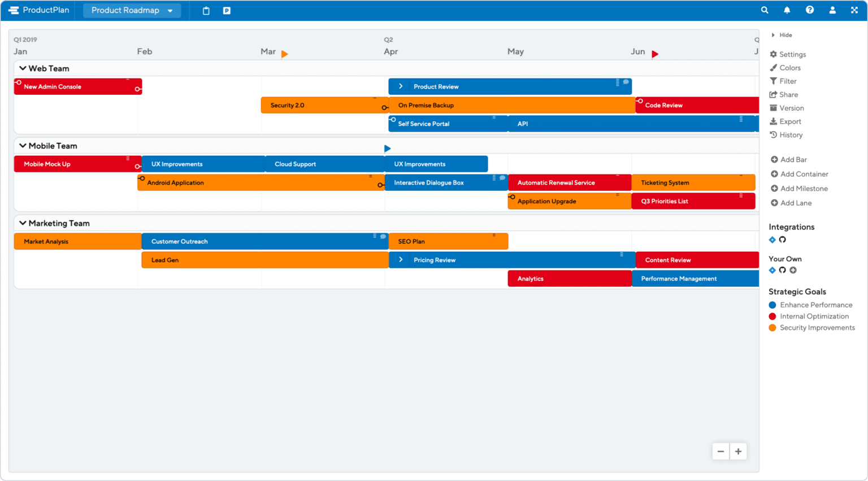Open search using the magnifying glass icon
The width and height of the screenshot is (868, 481).
click(x=765, y=10)
